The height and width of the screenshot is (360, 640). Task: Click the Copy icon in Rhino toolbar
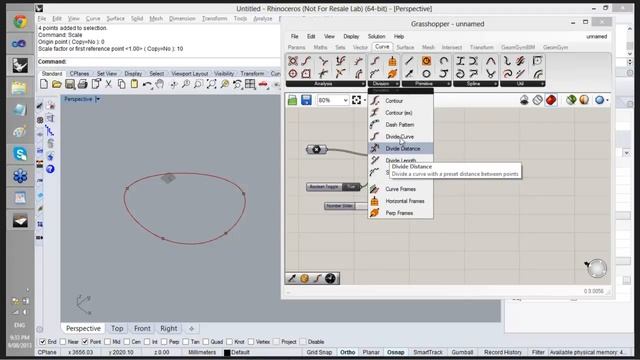tap(121, 84)
